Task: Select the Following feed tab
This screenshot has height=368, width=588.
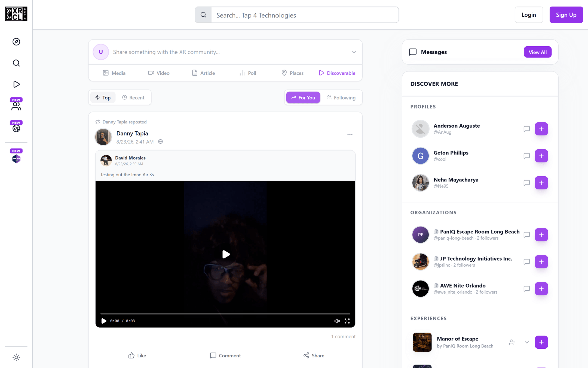Action: click(341, 97)
